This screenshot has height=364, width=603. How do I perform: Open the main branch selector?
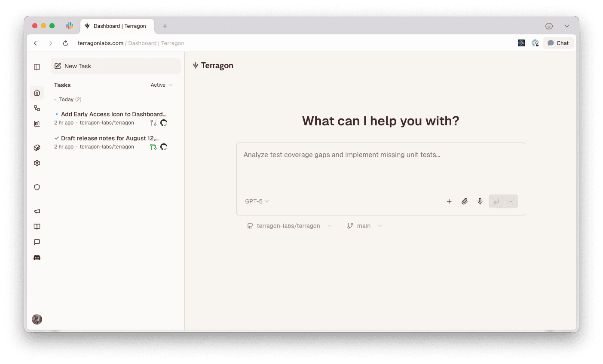(364, 225)
